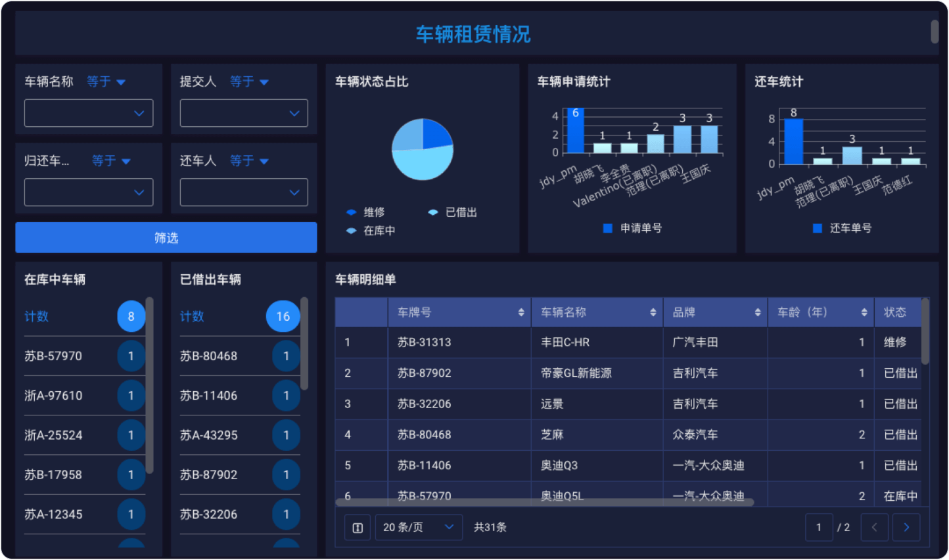The width and height of the screenshot is (949, 560).
Task: Open the 车辆名称 filter dropdown box
Action: pos(89,113)
